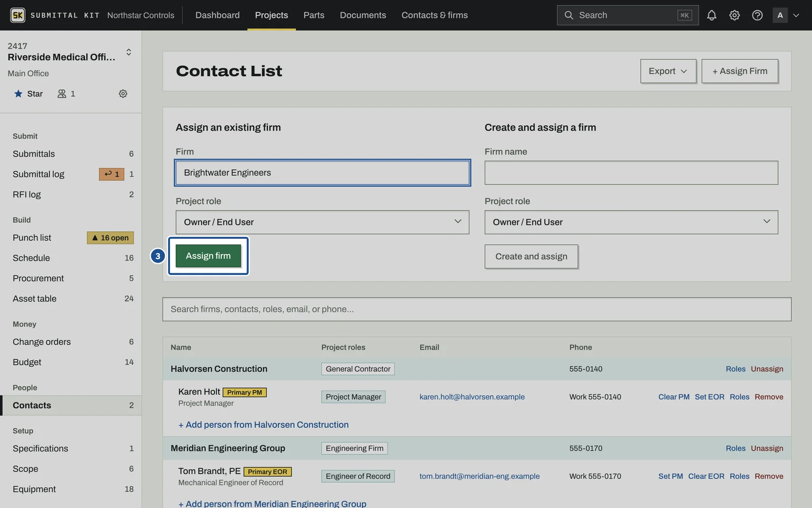Switch to Contacts & firms tab
812x508 pixels.
click(434, 15)
